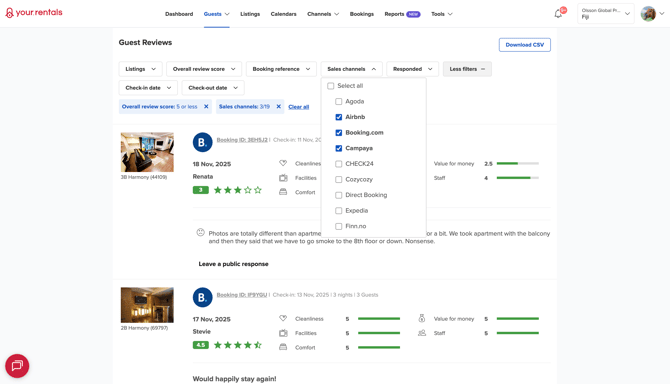Click the Comfort bed icon in Stevie's review
670x384 pixels.
click(x=283, y=347)
